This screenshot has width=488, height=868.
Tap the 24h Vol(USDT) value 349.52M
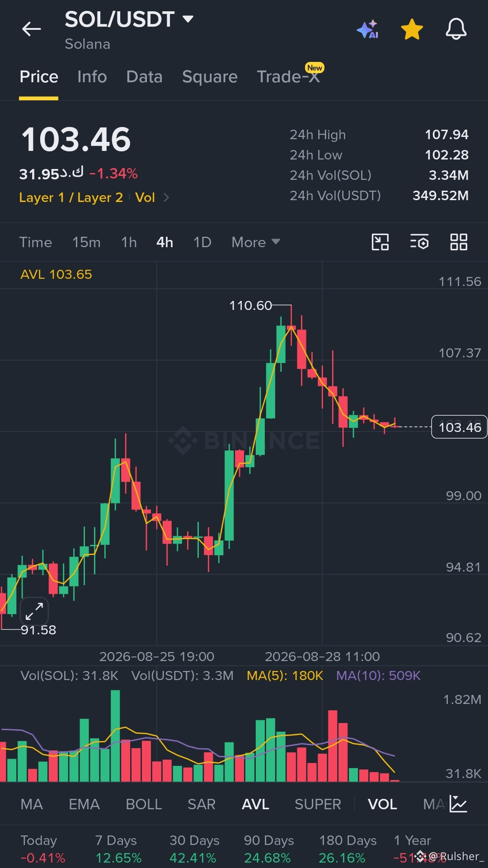(x=441, y=196)
